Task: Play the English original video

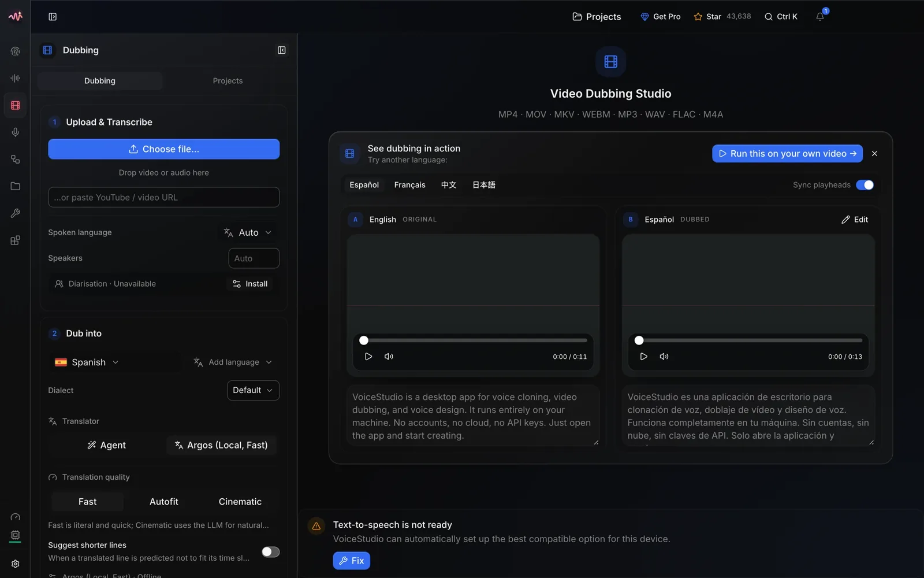Action: pos(368,357)
